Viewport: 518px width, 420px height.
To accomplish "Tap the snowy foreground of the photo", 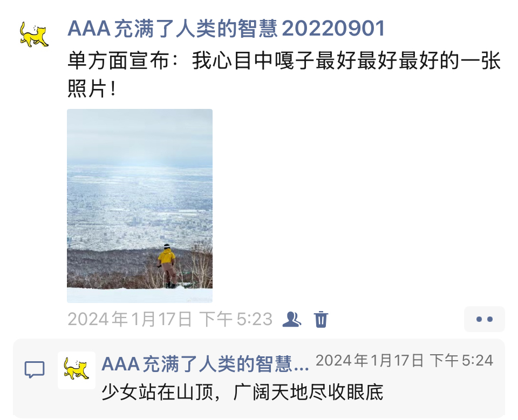I will click(140, 295).
